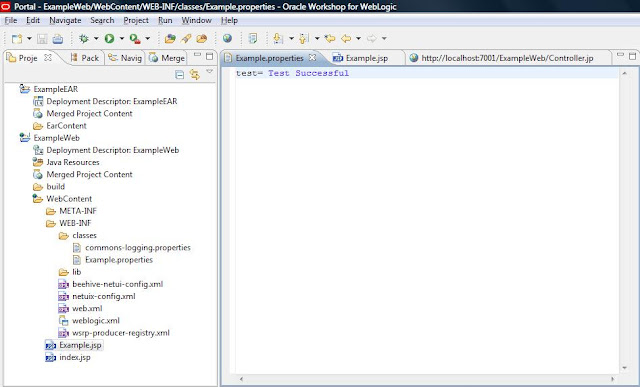The height and width of the screenshot is (387, 640).
Task: Select index.jsp in the tree
Action: pyautogui.click(x=75, y=357)
